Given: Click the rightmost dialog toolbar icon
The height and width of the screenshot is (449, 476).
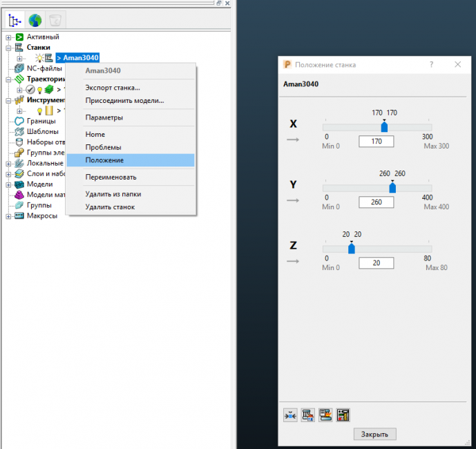Looking at the screenshot, I should (x=343, y=415).
